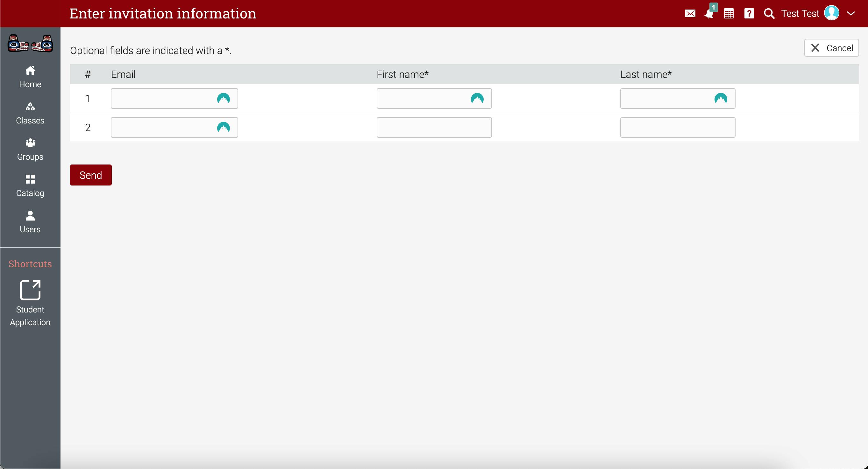The width and height of the screenshot is (868, 469).
Task: Open the calendar icon in header
Action: 729,14
